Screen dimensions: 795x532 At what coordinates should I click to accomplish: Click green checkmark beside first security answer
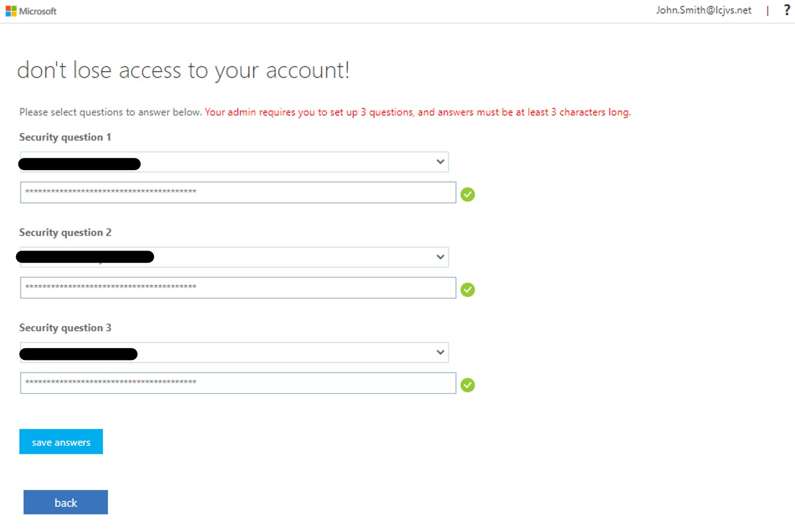468,194
